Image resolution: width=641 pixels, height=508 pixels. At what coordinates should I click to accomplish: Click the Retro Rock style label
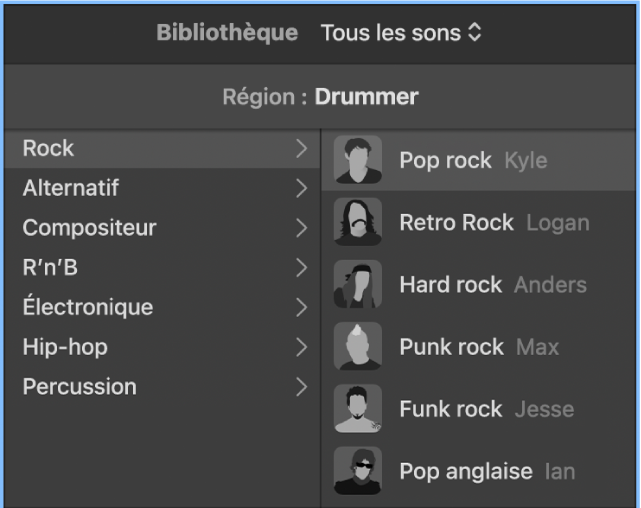[457, 223]
